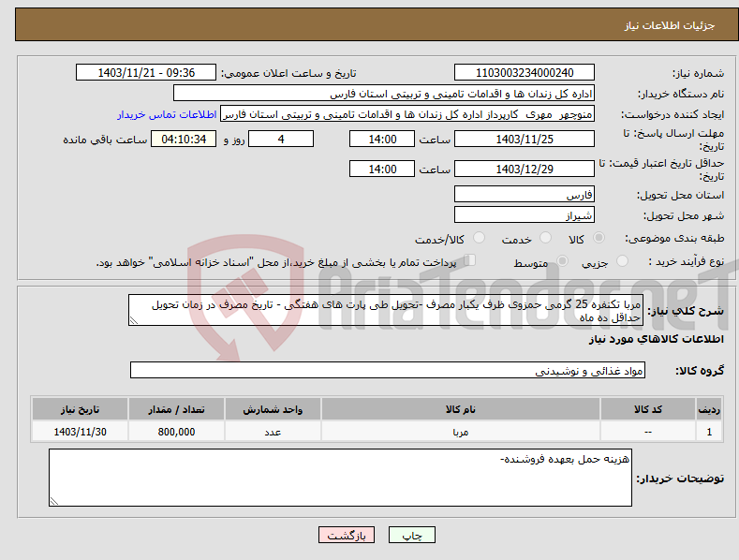Click the delivery city field شیراز
739x560 pixels.
[525, 215]
